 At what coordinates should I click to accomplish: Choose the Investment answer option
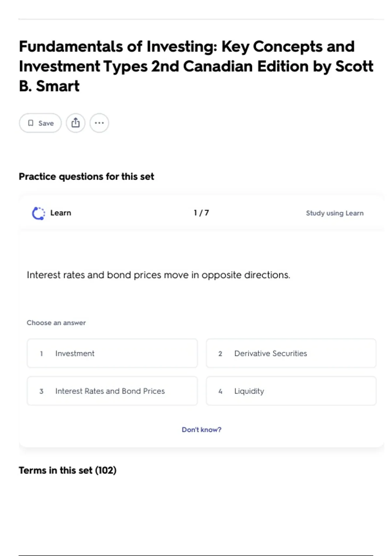point(112,353)
